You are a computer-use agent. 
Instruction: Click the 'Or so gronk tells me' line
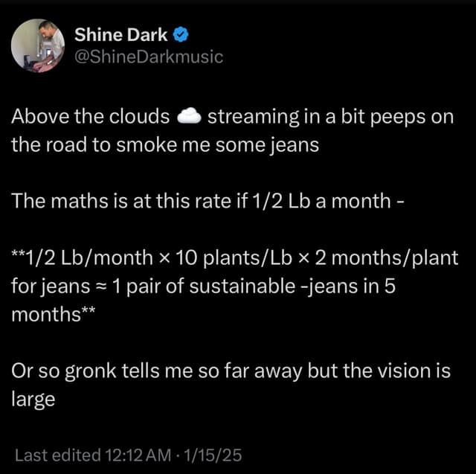coord(231,371)
